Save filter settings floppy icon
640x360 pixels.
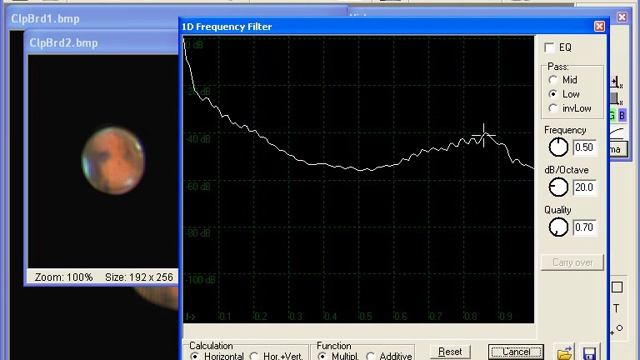589,353
